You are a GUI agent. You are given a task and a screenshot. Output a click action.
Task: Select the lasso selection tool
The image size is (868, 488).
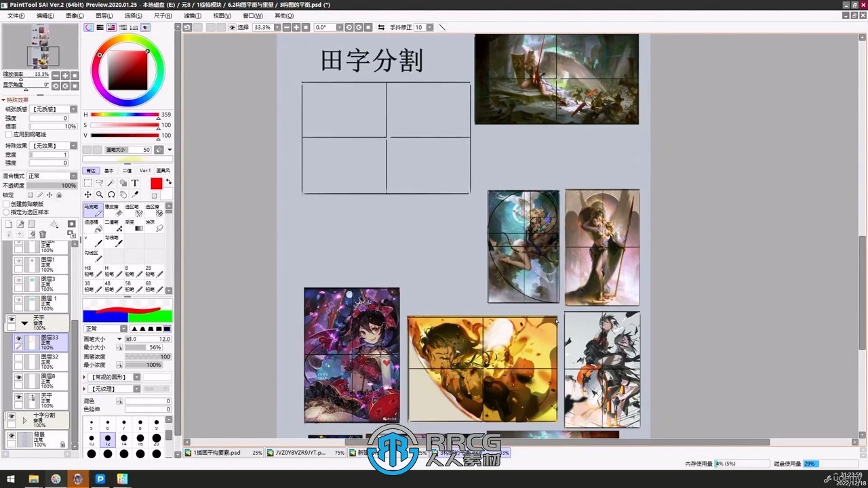100,183
